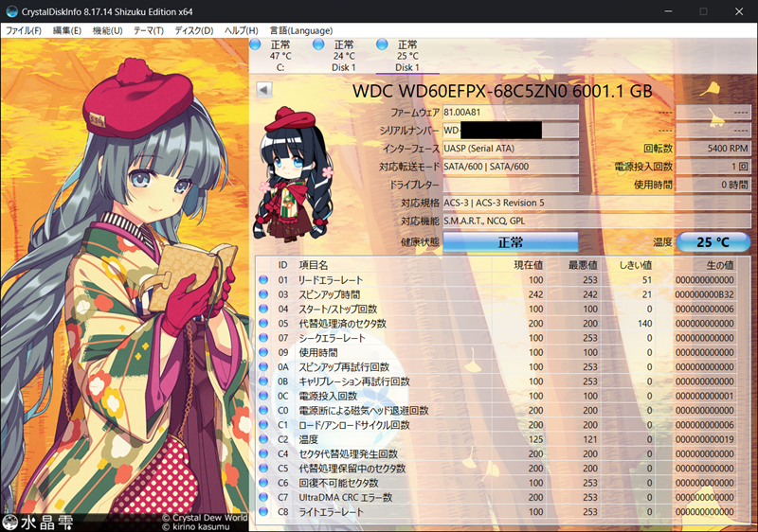This screenshot has width=758, height=532.
Task: Click the status orb for 05 代替処理済のセクタ数
Action: pos(263,323)
